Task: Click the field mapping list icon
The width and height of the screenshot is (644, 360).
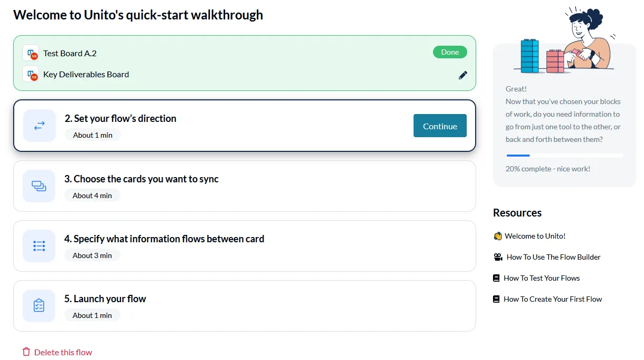Action: (x=39, y=246)
